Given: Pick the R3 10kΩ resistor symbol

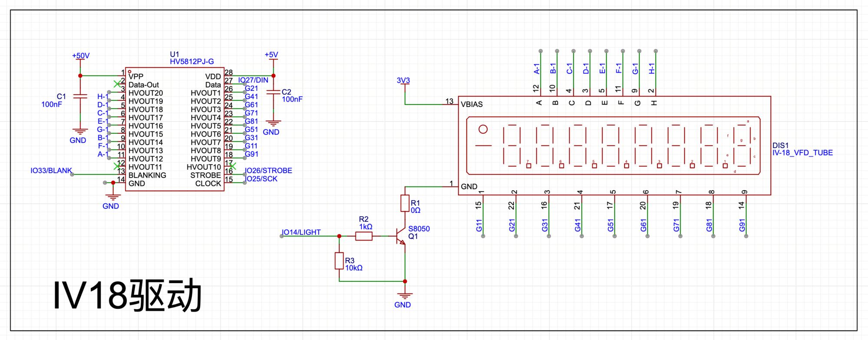Looking at the screenshot, I should [339, 261].
